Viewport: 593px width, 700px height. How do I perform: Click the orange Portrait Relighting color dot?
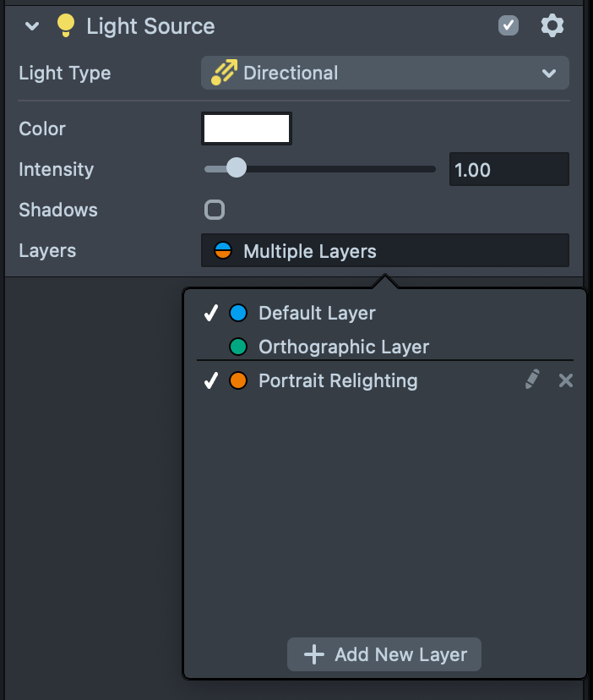238,381
